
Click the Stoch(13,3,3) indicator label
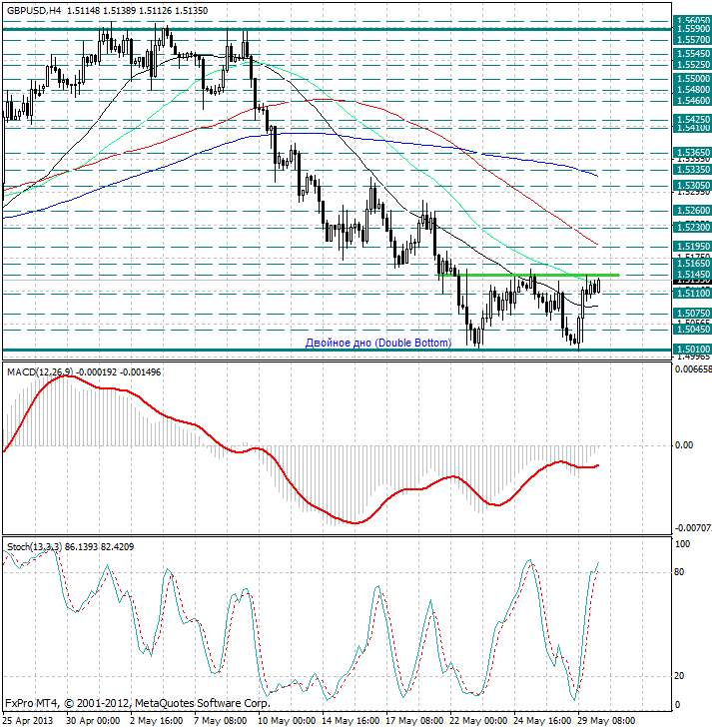(x=34, y=547)
